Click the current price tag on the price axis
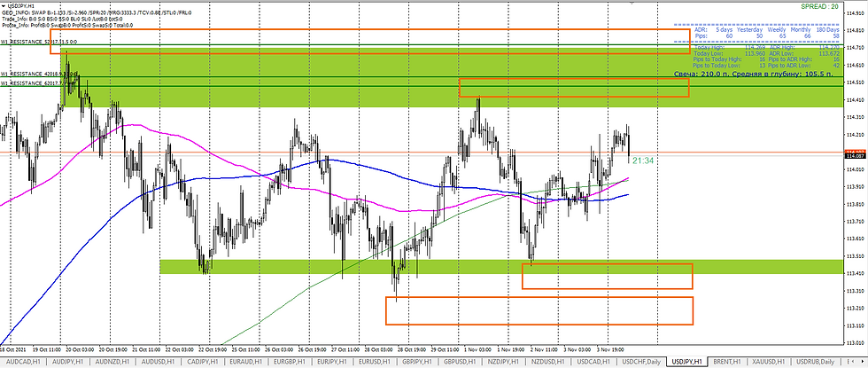This screenshot has height=368, width=868. tap(856, 156)
